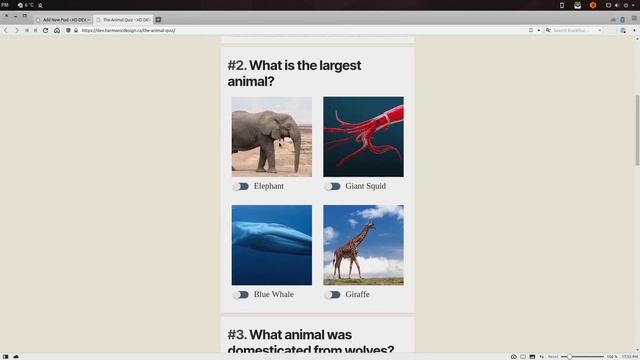Toggle the Blue Whale answer switch
The image size is (640, 360).
pyautogui.click(x=241, y=294)
